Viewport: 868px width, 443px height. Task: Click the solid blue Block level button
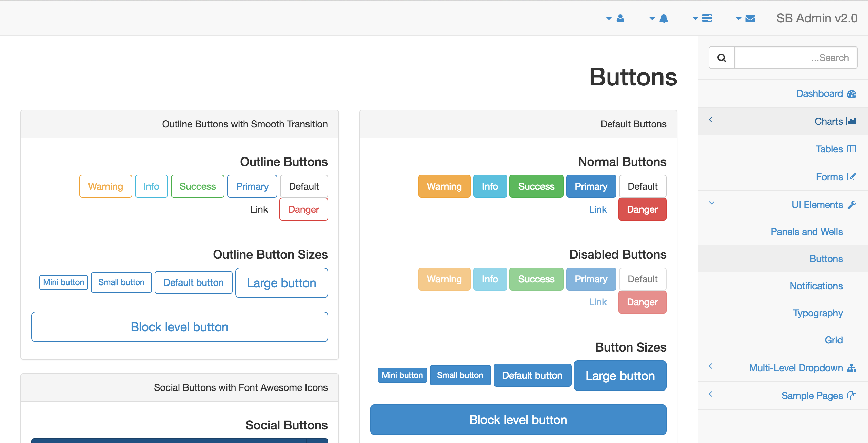point(518,420)
